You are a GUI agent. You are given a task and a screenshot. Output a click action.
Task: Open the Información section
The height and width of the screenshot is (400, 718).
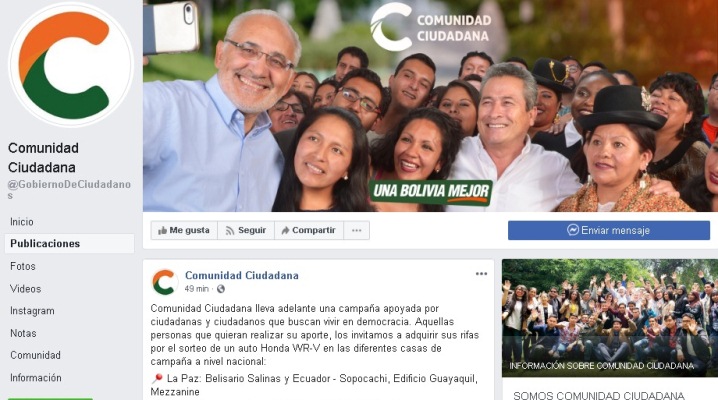(36, 378)
